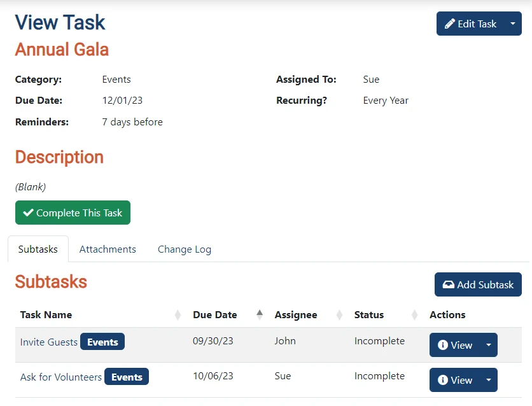
Task: Click the Actions column header
Action: coord(447,314)
